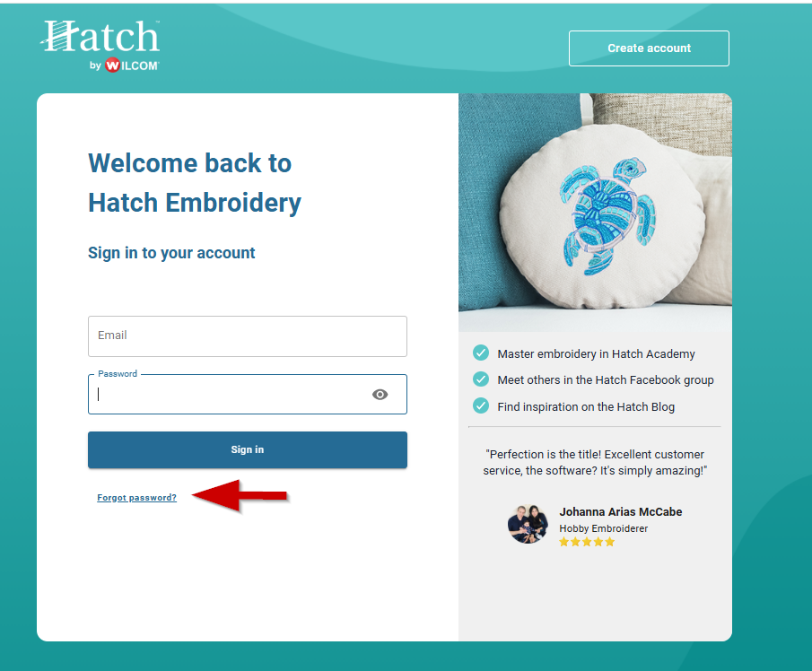Viewport: 812px width, 671px height.
Task: Click the Sign in button
Action: click(x=248, y=450)
